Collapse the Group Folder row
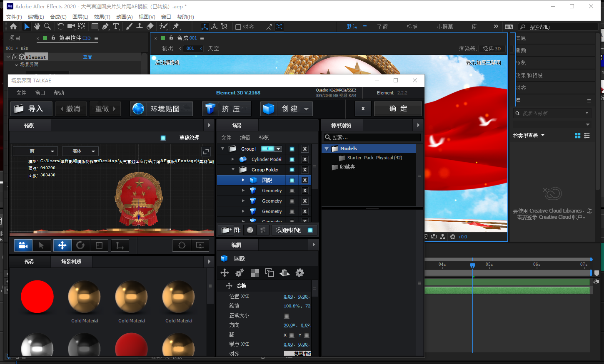This screenshot has height=364, width=604. click(233, 170)
